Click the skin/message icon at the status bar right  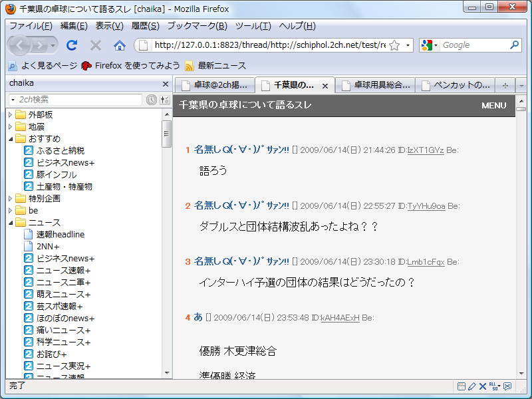[507, 386]
